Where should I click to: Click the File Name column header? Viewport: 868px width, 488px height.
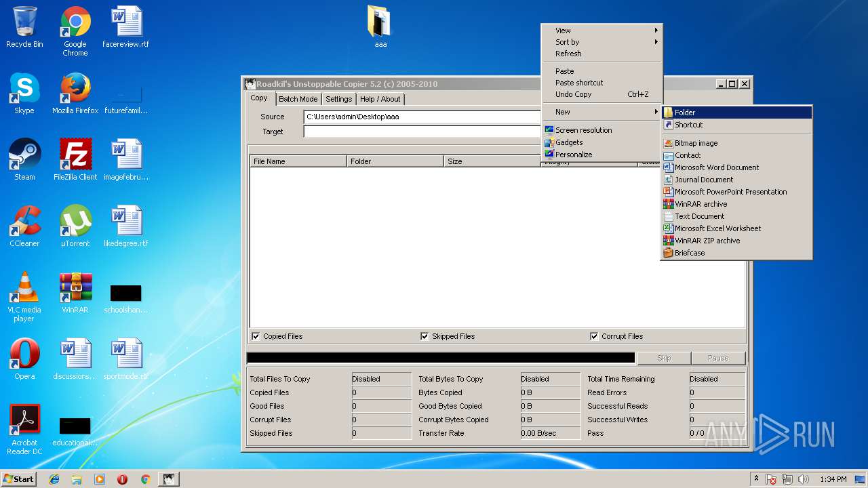click(x=298, y=161)
